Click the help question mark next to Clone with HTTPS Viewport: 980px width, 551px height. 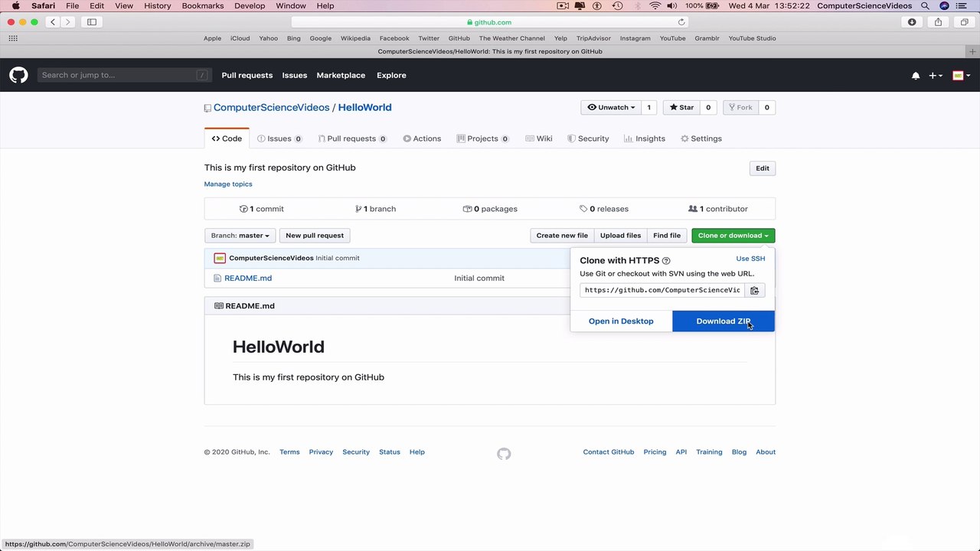click(x=666, y=260)
